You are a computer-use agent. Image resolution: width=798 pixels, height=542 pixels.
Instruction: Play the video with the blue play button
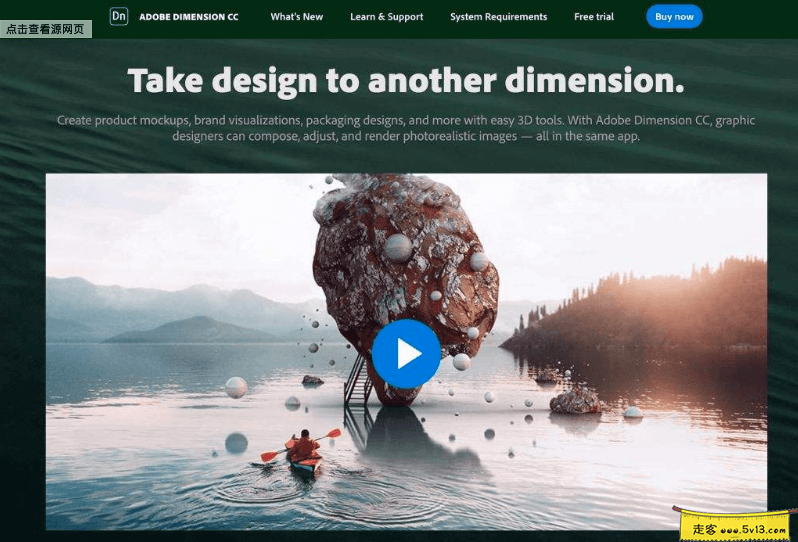[406, 354]
